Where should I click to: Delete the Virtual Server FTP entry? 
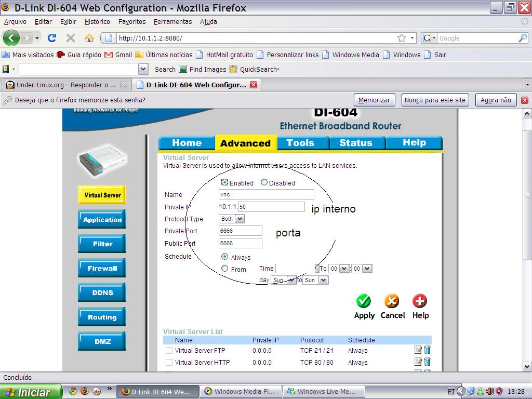427,350
